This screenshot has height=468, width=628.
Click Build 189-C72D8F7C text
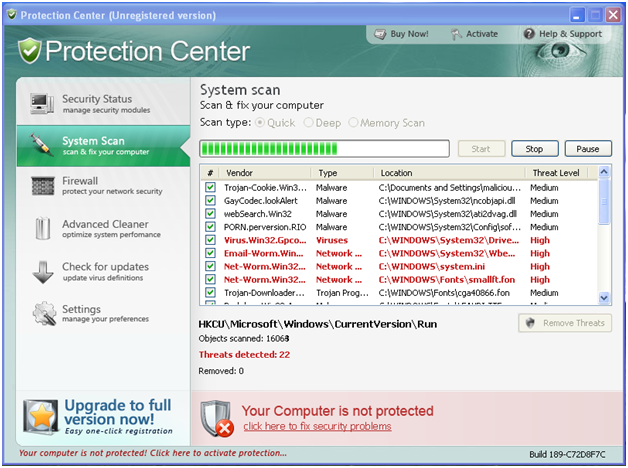567,454
